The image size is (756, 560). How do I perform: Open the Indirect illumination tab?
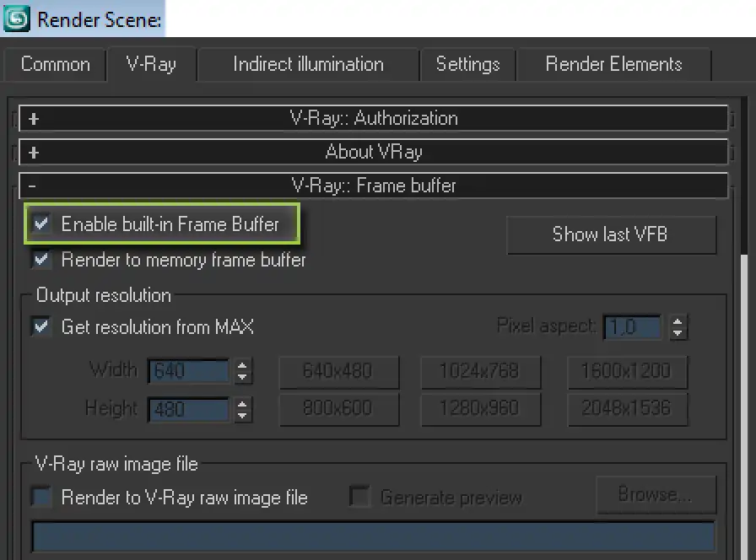coord(308,64)
